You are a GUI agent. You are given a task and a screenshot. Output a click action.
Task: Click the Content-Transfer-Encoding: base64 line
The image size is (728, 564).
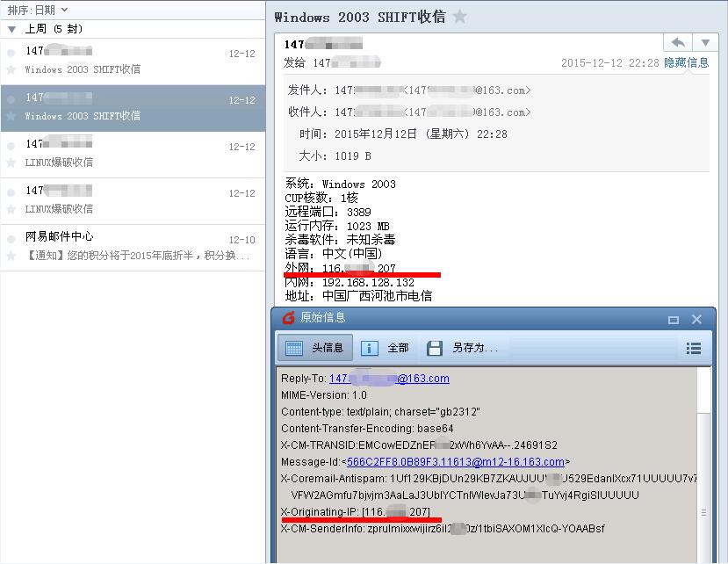[x=367, y=429]
